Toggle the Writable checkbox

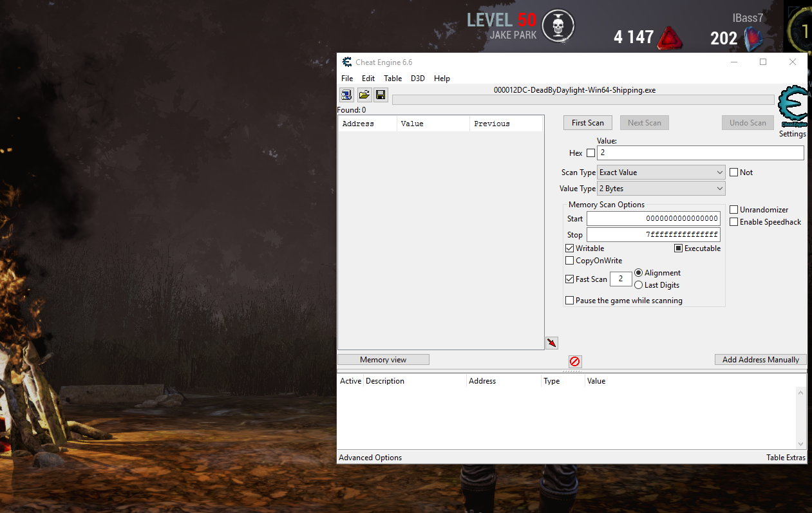coord(570,248)
